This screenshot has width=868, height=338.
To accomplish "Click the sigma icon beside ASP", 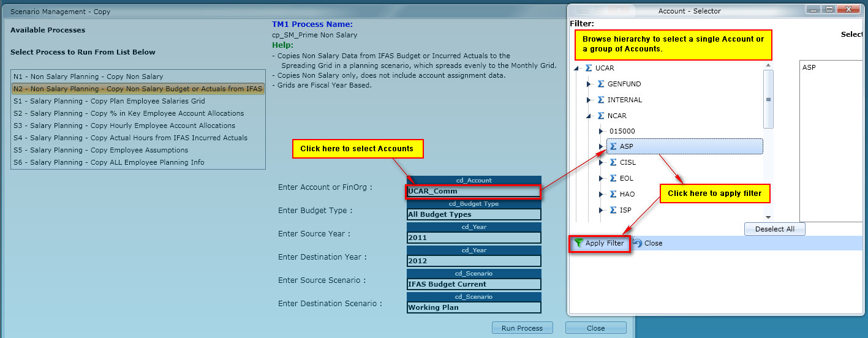I will pos(613,146).
